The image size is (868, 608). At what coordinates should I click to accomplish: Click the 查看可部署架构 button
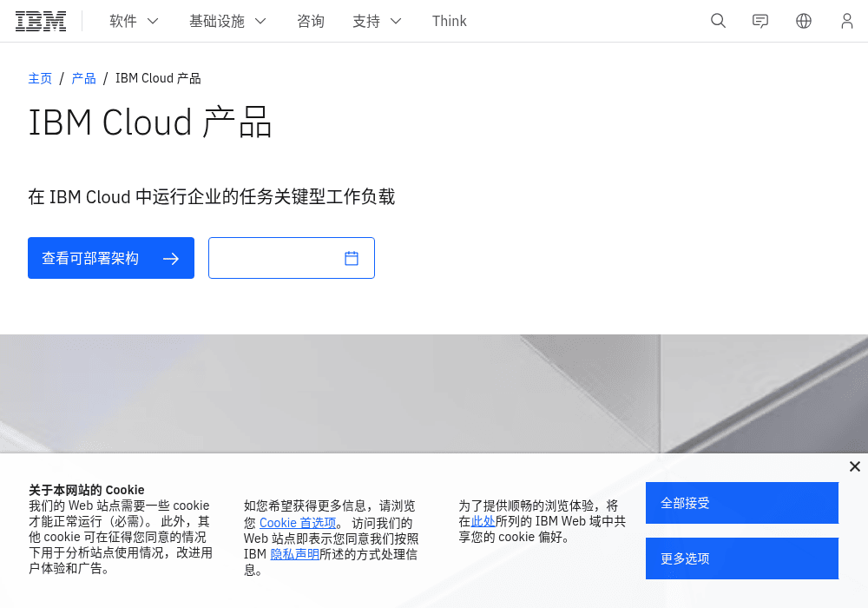click(111, 258)
